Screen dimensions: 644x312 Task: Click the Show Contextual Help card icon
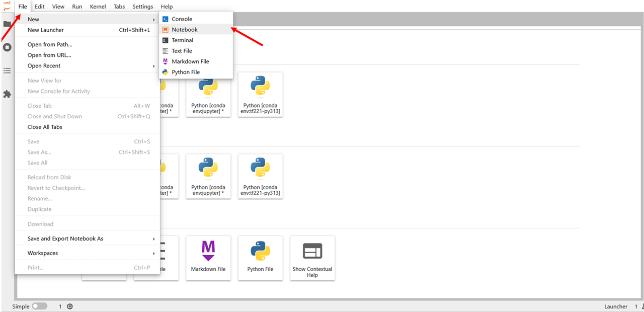pyautogui.click(x=312, y=251)
